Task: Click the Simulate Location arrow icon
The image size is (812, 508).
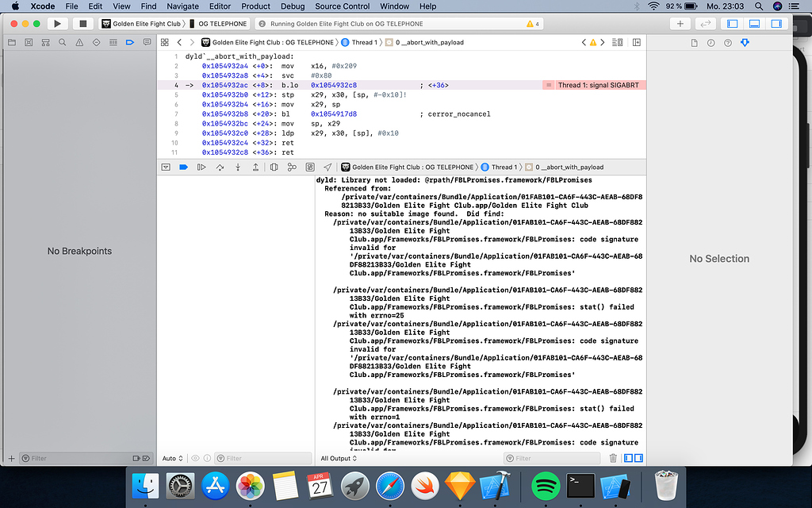Action: click(x=327, y=167)
